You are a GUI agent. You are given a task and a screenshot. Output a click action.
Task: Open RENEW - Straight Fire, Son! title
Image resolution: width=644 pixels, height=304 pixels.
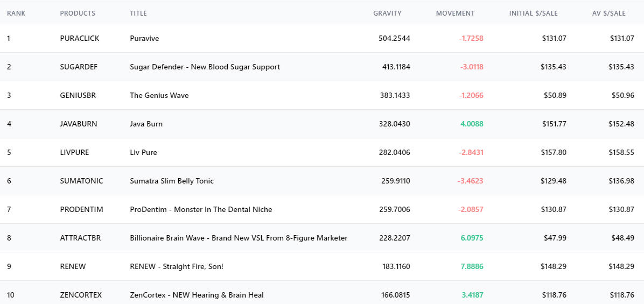(177, 267)
